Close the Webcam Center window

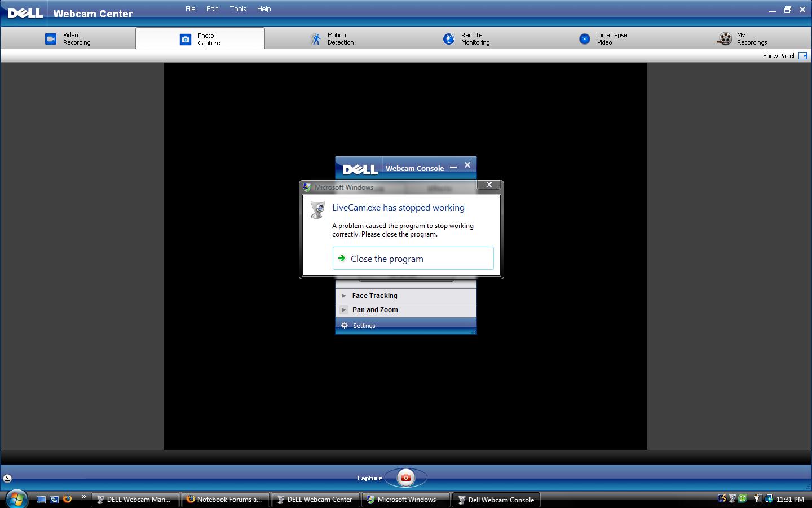click(802, 10)
